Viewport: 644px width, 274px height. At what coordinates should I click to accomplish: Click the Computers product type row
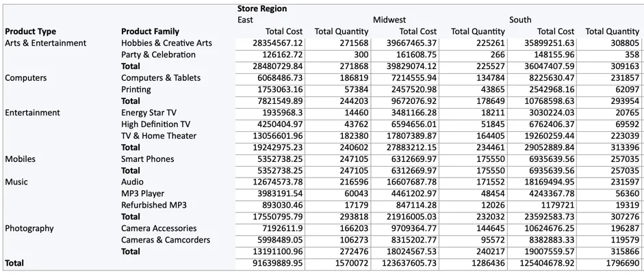26,78
